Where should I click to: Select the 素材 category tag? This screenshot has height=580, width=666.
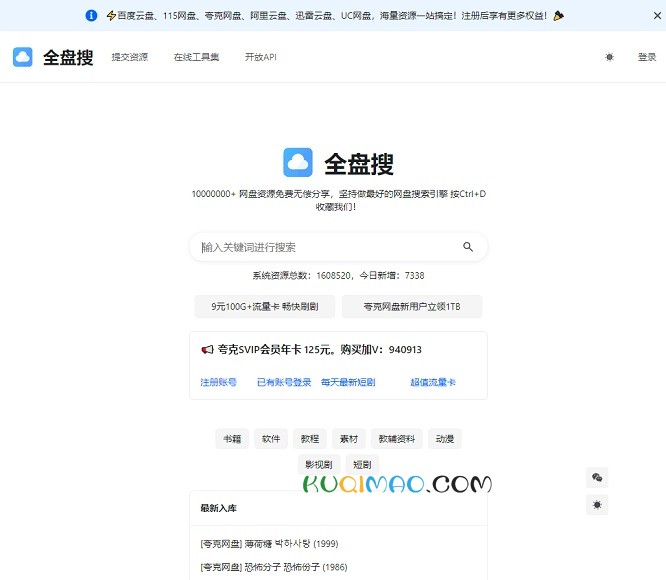[x=349, y=439]
